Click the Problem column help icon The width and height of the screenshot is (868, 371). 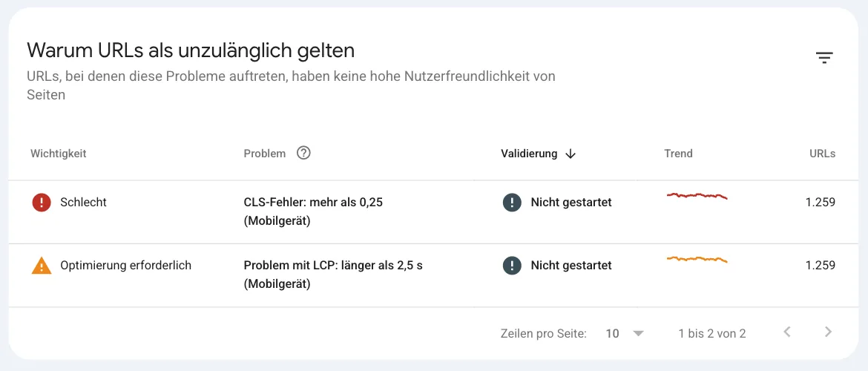click(x=303, y=153)
